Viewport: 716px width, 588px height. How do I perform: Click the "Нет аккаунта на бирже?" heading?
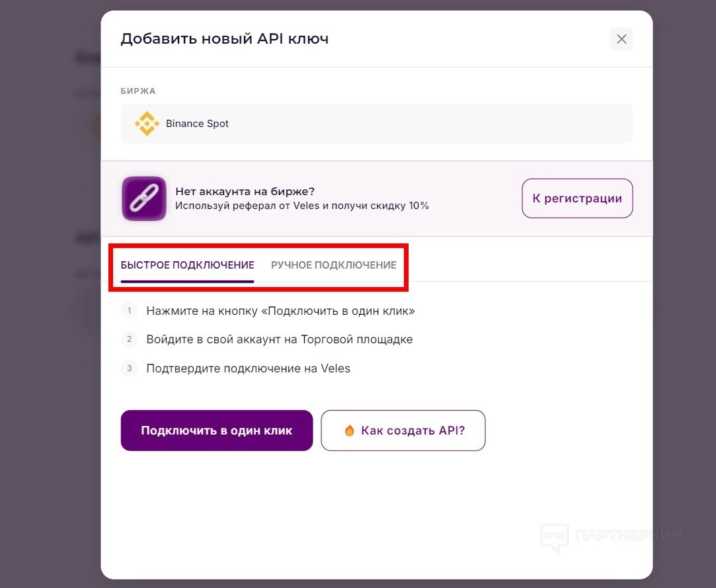point(245,192)
